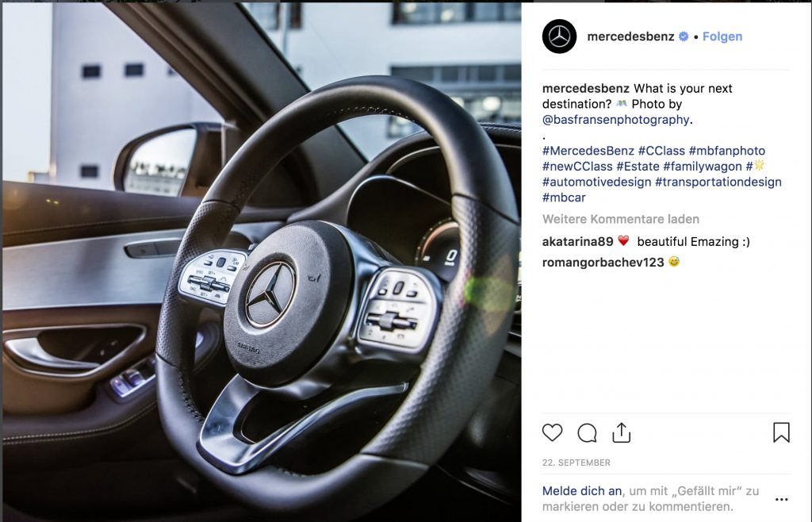Image resolution: width=812 pixels, height=522 pixels.
Task: Visit akatarina89's profile
Action: tap(577, 241)
